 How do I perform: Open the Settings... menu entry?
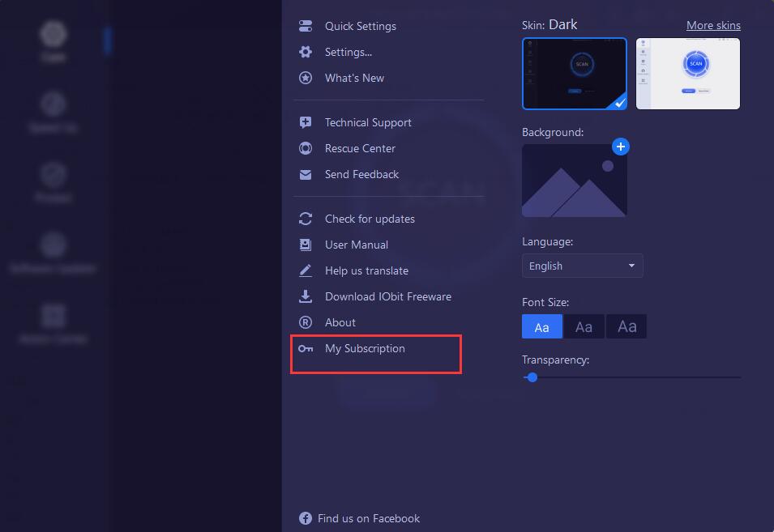(x=349, y=52)
